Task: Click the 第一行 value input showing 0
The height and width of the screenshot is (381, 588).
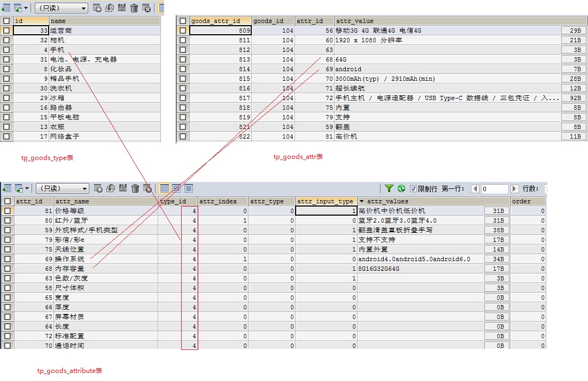Action: point(494,188)
